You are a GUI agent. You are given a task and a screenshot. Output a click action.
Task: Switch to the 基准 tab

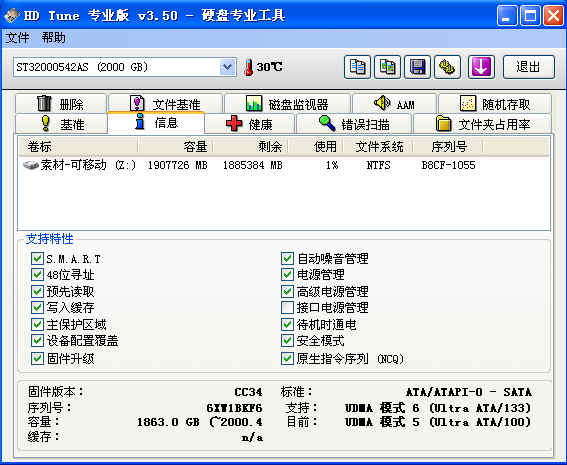pos(61,124)
